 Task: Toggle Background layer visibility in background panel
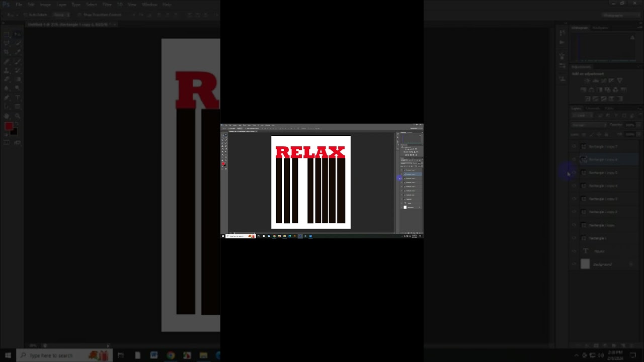(x=574, y=264)
